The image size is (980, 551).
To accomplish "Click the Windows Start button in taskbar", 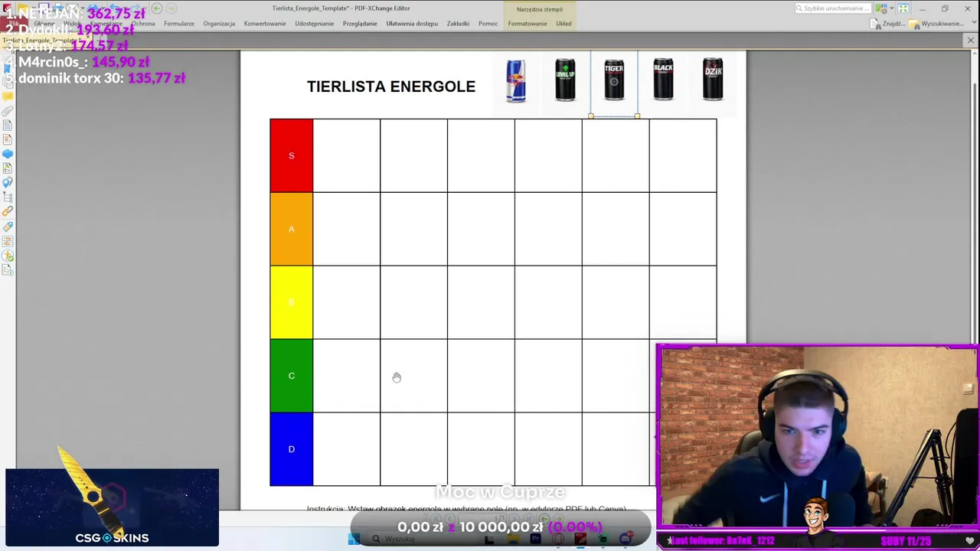I will pyautogui.click(x=354, y=539).
